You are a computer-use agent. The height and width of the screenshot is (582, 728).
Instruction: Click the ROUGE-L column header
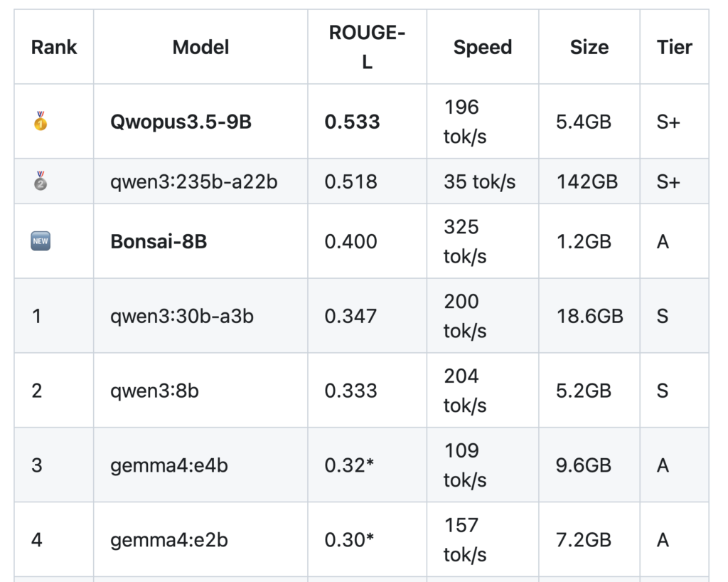tap(367, 48)
